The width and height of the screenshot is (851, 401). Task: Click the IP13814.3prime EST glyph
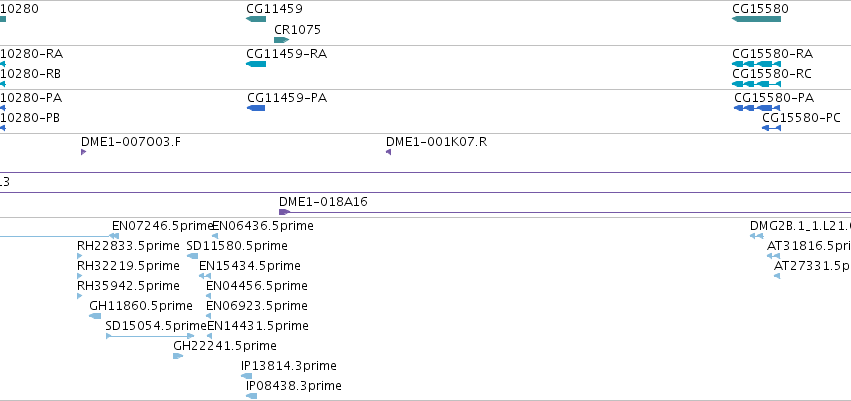tap(246, 376)
